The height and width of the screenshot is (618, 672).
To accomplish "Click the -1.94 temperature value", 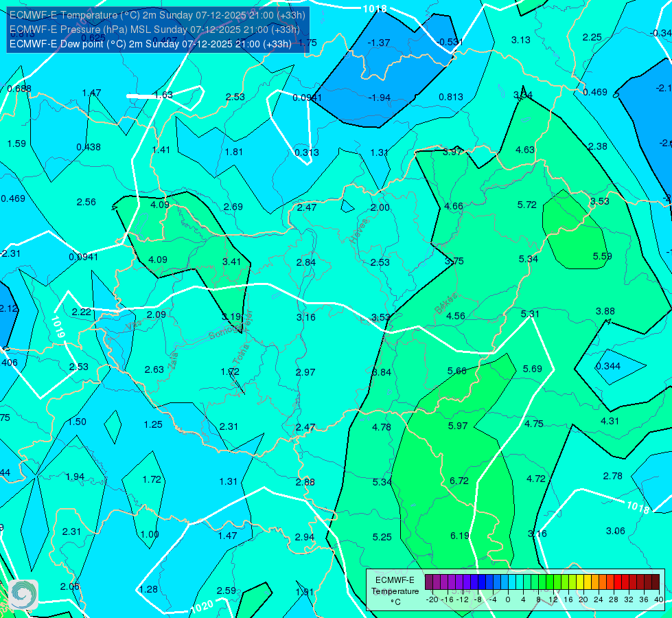I will (380, 98).
